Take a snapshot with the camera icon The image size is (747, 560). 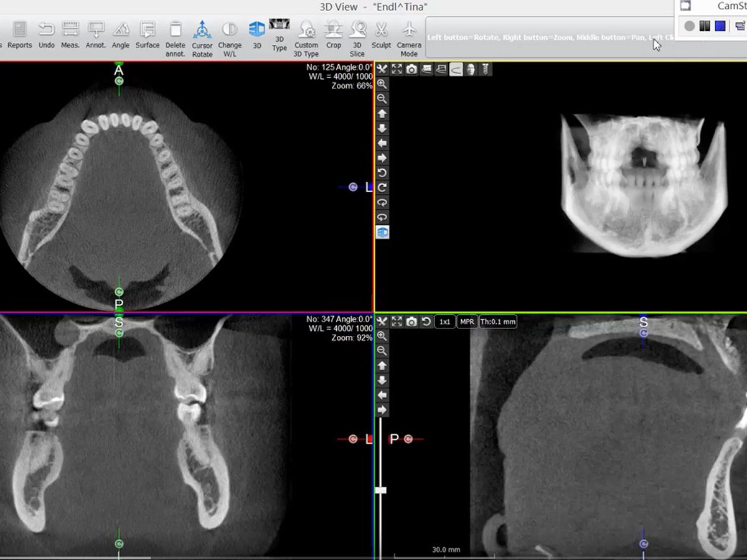(x=411, y=69)
